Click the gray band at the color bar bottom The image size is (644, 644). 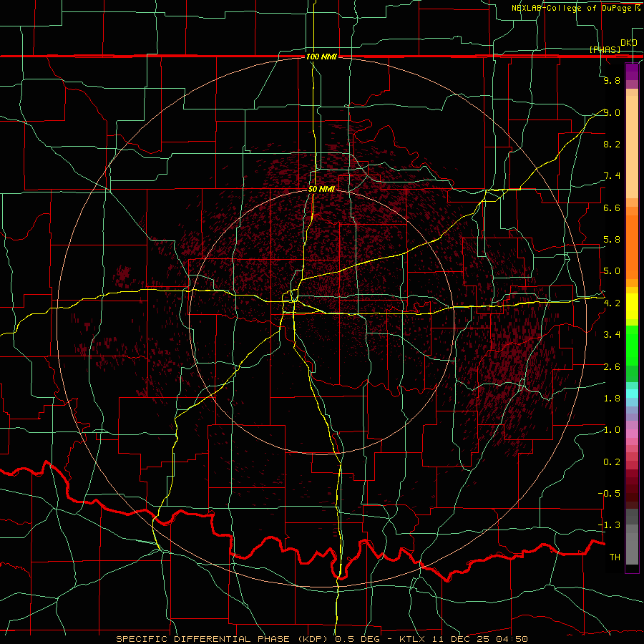tap(632, 545)
